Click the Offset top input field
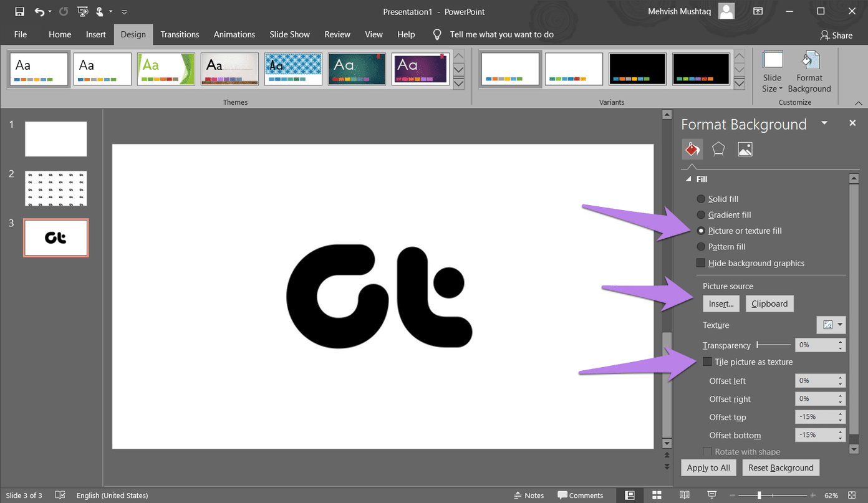868x503 pixels. pos(816,417)
